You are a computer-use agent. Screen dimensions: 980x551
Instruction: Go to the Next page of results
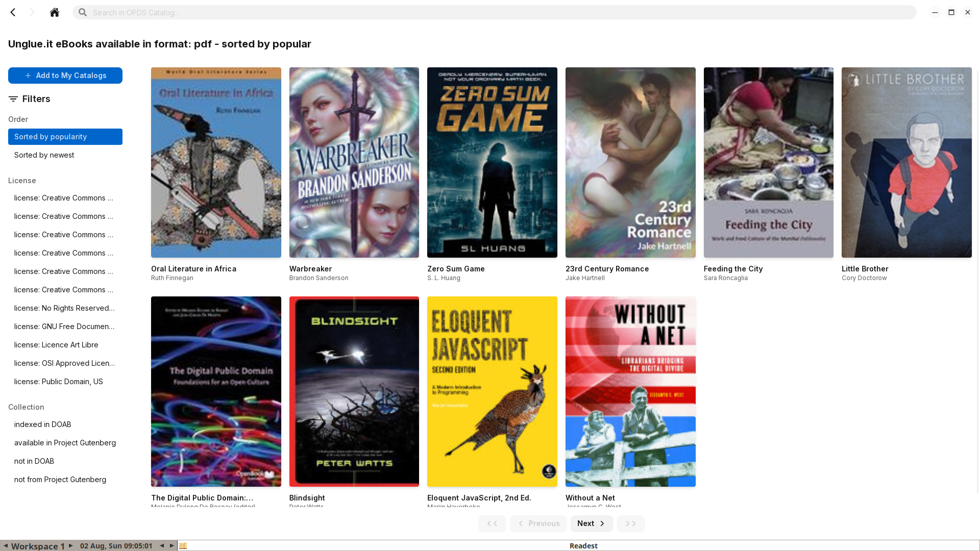(x=592, y=523)
